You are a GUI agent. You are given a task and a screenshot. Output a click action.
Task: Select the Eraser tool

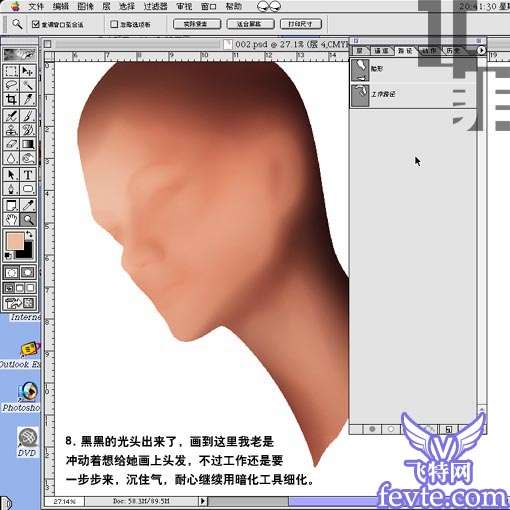pos(11,144)
